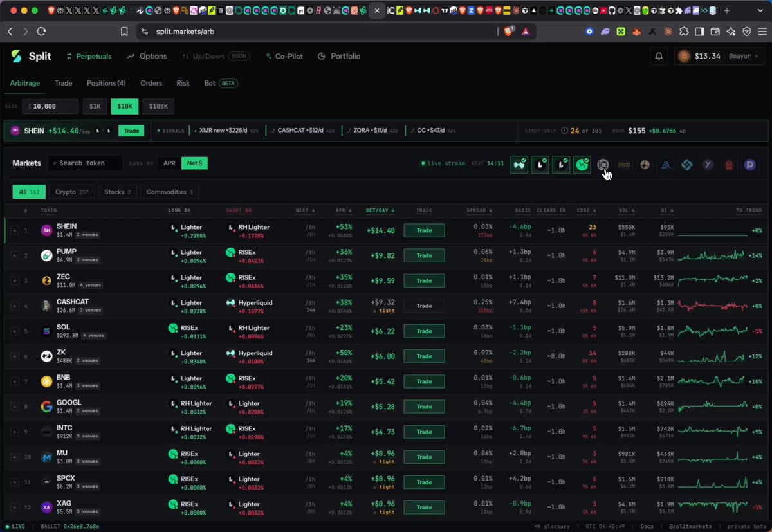
Task: Open the Docs link in footer
Action: 647,526
